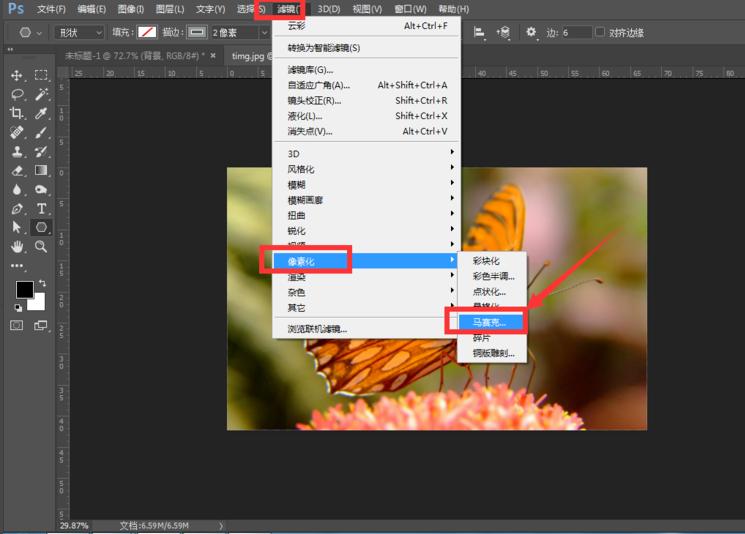This screenshot has width=745, height=534.
Task: Toggle Quick Mask mode
Action: coord(17,325)
